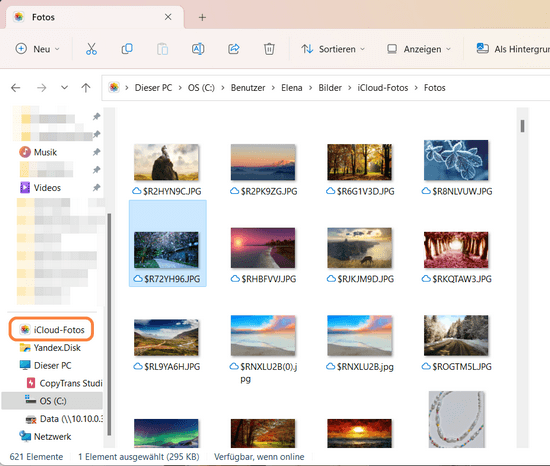
Task: Open Videos in sidebar
Action: (47, 188)
